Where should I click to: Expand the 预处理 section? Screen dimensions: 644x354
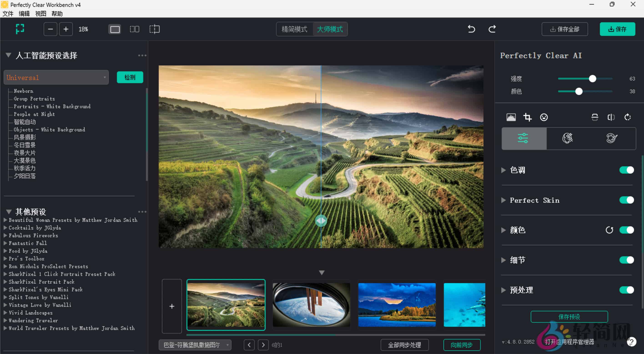click(x=503, y=290)
